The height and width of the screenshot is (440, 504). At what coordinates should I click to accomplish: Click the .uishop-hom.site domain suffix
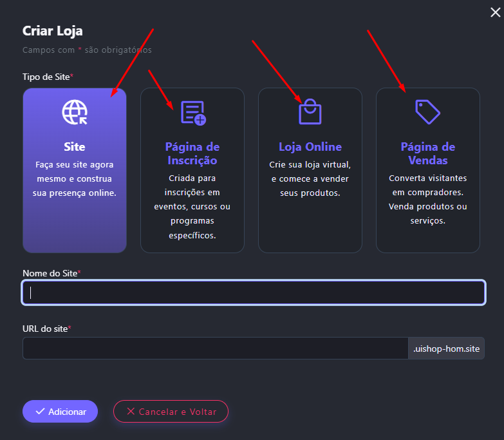click(x=446, y=349)
